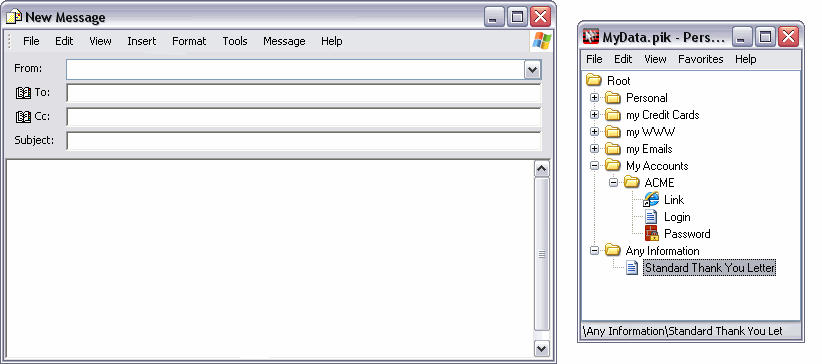Click the Subject field
The width and height of the screenshot is (822, 364).
[x=304, y=141]
